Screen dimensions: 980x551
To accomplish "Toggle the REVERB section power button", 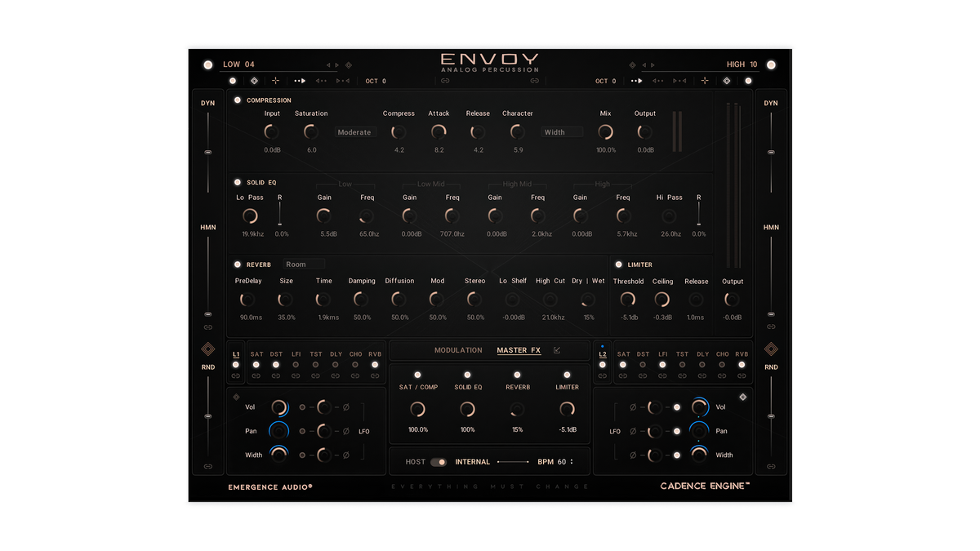I will point(238,264).
